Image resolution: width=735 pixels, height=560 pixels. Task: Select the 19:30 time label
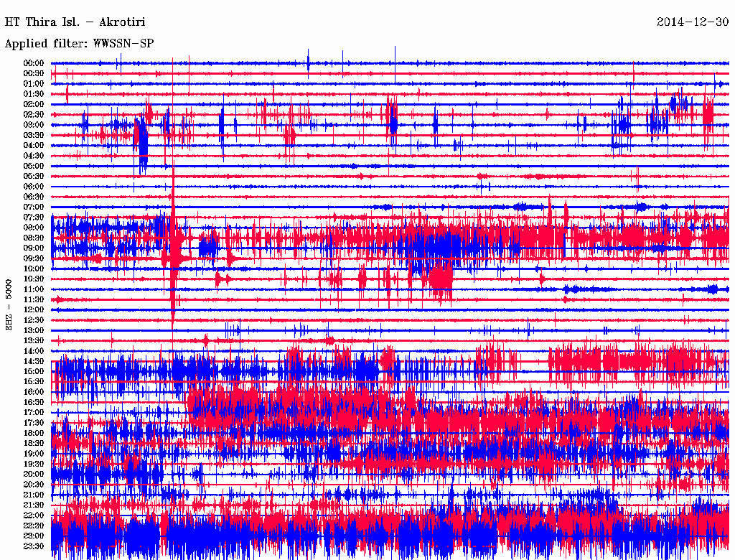(34, 465)
